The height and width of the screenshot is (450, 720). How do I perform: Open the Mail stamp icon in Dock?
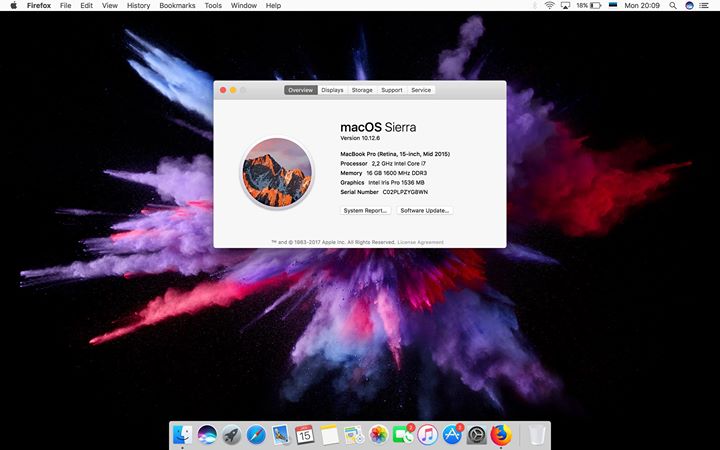tap(280, 434)
